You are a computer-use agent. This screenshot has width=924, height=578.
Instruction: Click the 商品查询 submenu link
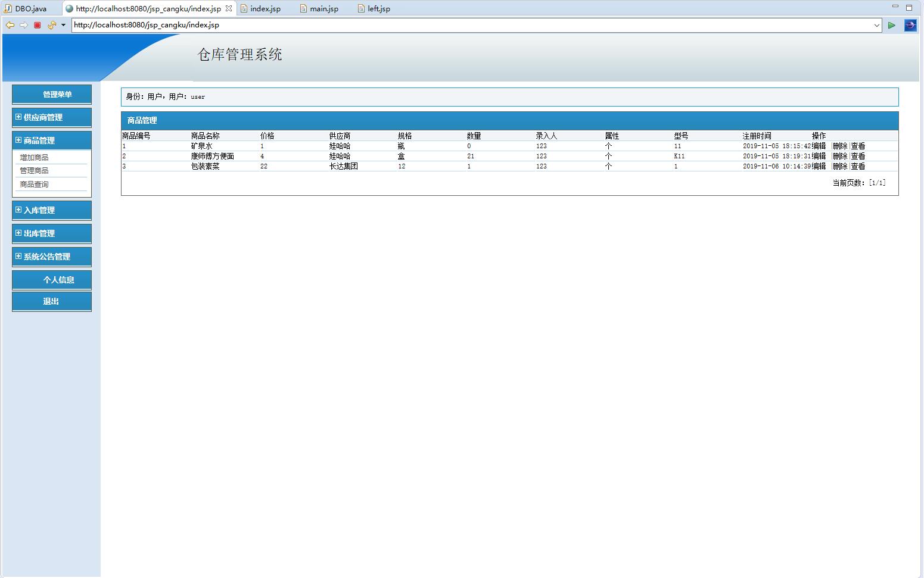[34, 185]
